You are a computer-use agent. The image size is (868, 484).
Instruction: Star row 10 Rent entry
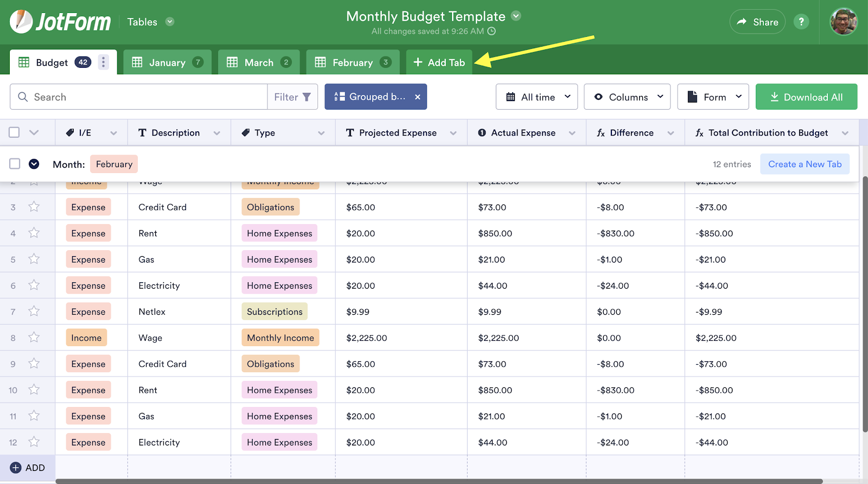pos(34,390)
